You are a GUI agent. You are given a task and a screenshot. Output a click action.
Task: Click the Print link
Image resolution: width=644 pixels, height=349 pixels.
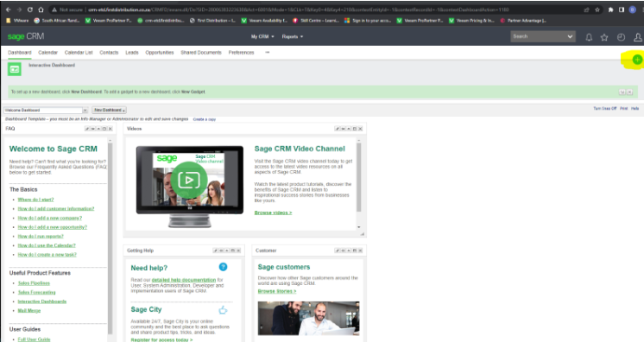point(624,109)
